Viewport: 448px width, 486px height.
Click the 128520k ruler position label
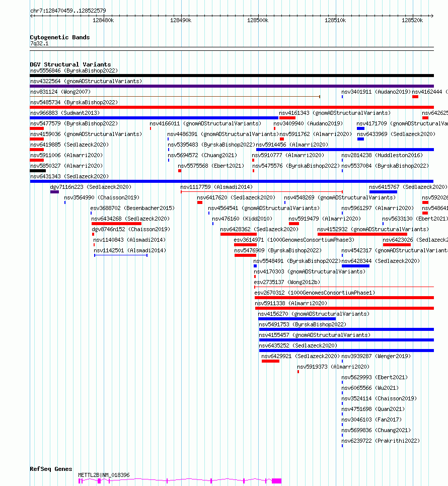click(412, 21)
